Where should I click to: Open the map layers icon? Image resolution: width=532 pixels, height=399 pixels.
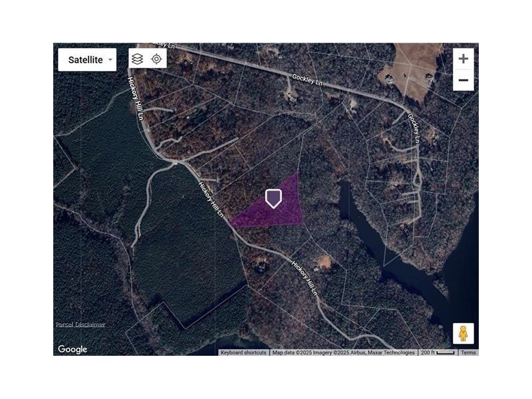click(x=137, y=59)
